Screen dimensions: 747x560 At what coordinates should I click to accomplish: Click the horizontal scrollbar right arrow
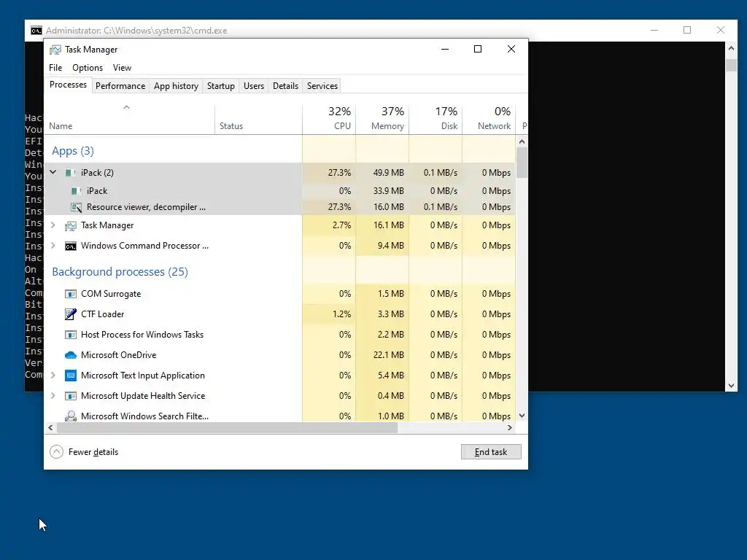point(510,427)
